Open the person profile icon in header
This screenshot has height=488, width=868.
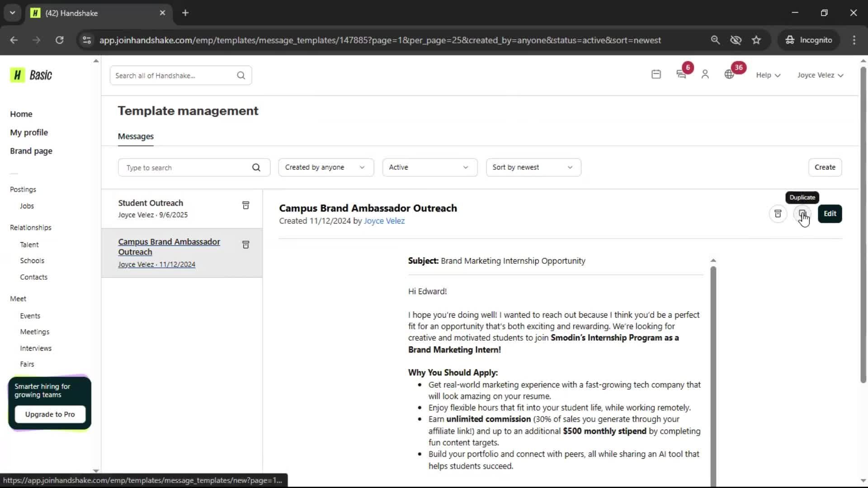pyautogui.click(x=705, y=75)
